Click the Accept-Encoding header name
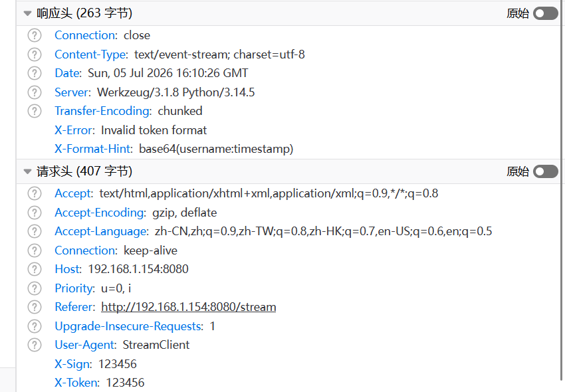 [x=100, y=213]
